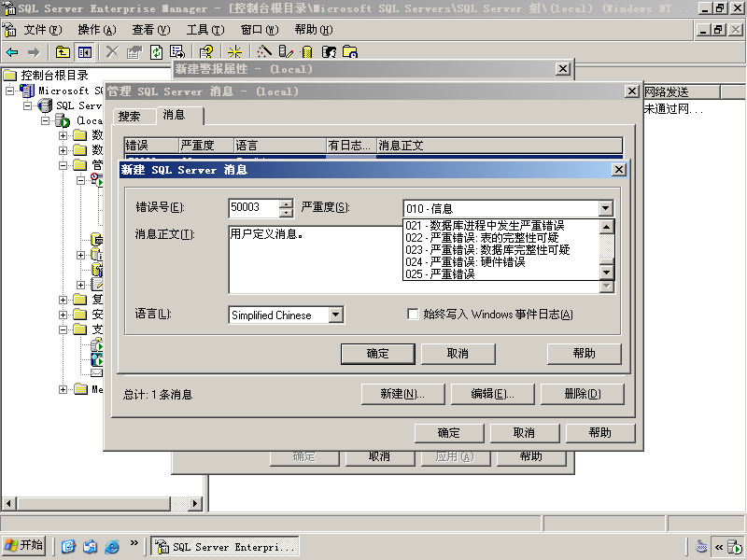Expand the 安全性 folder tree node
This screenshot has height=560, width=747.
tap(63, 315)
